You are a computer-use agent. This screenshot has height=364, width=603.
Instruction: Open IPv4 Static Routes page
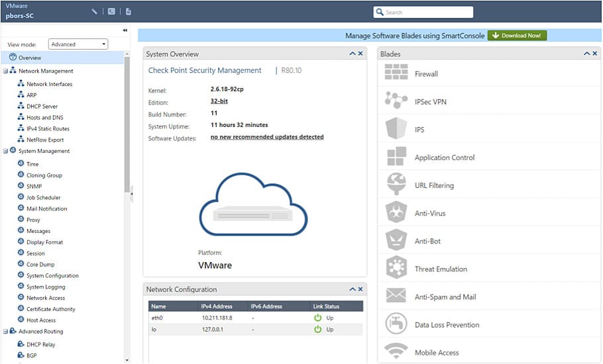coord(48,128)
